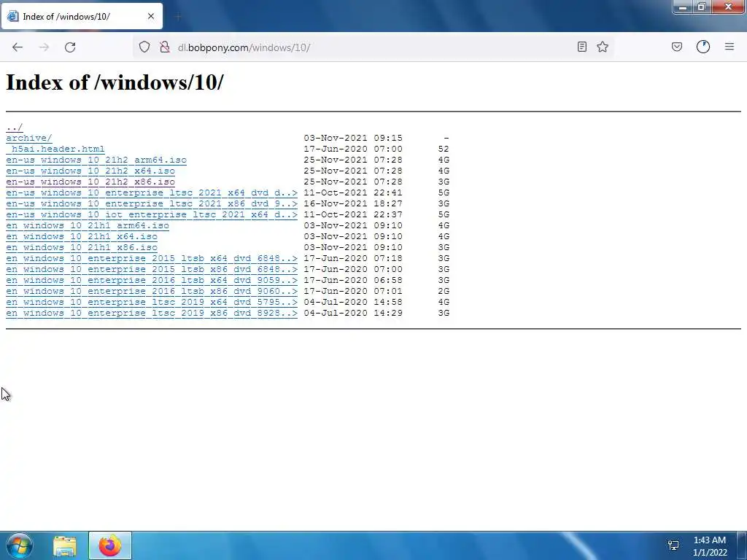Open enterprise 2015 ltsb x64 dvd link
This screenshot has width=747, height=560.
point(152,259)
